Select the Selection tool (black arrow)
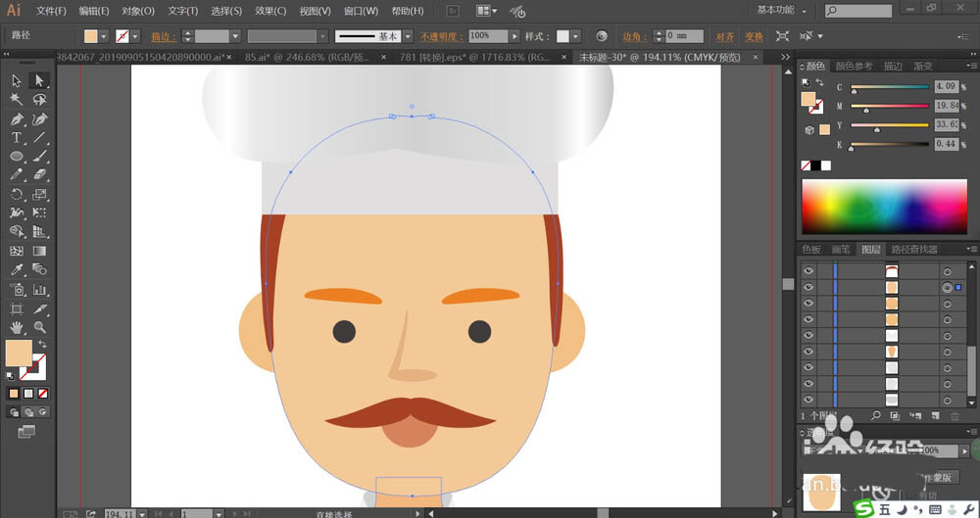This screenshot has width=980, height=518. 17,80
